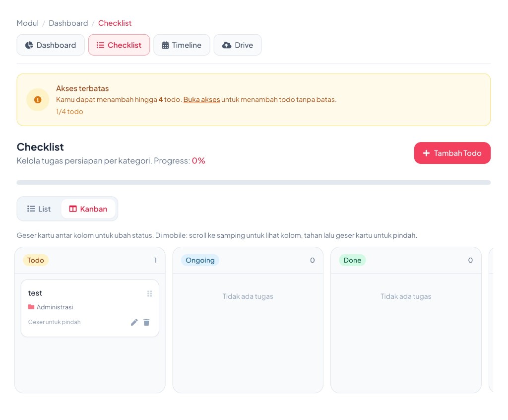Click the Done column label badge
Image resolution: width=508 pixels, height=420 pixels.
pyautogui.click(x=352, y=260)
